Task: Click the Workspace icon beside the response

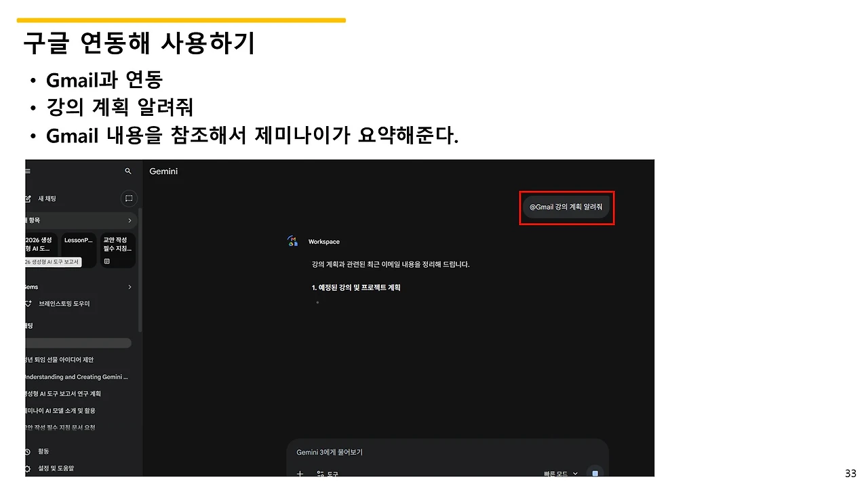Action: click(x=292, y=241)
